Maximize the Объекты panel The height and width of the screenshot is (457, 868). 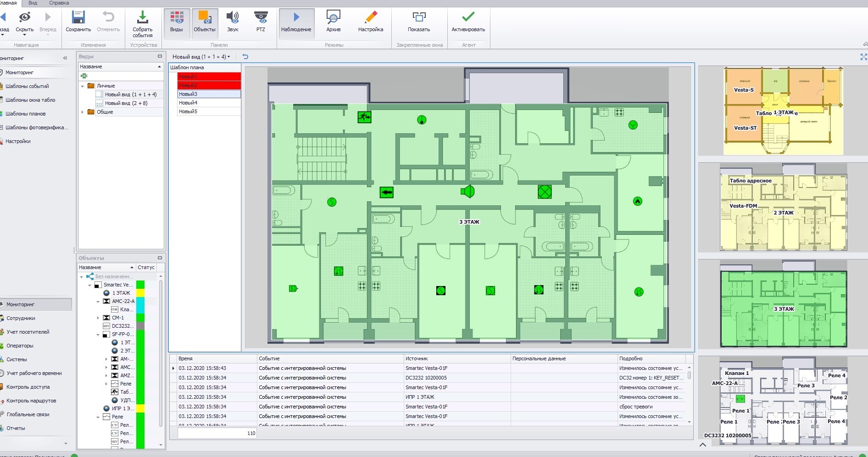pos(160,258)
